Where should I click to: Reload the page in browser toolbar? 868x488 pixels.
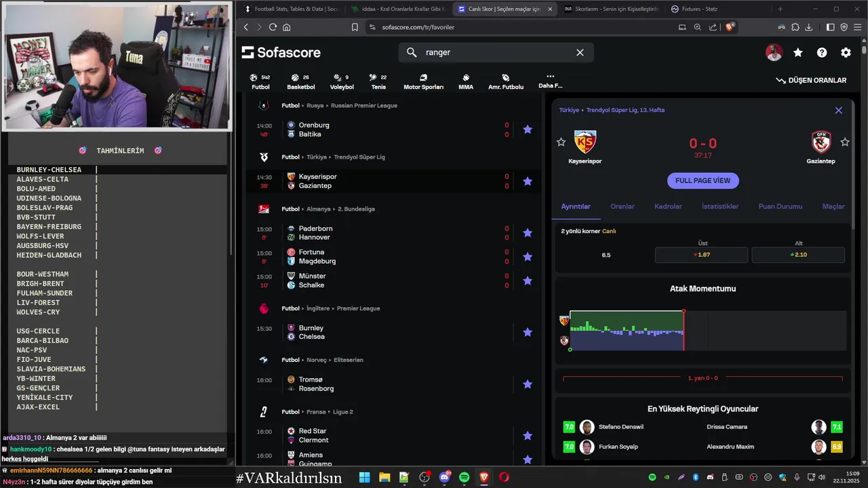click(273, 27)
